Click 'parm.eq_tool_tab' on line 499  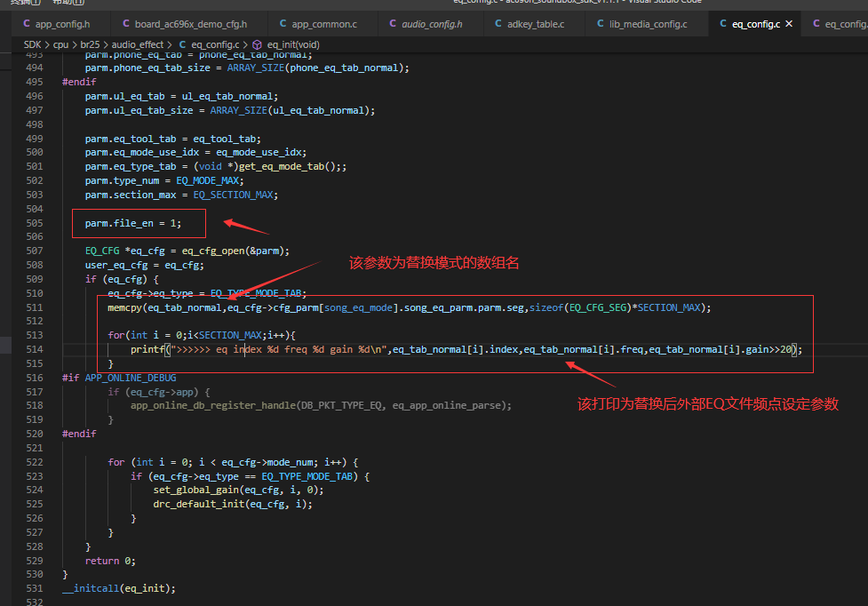coord(130,139)
